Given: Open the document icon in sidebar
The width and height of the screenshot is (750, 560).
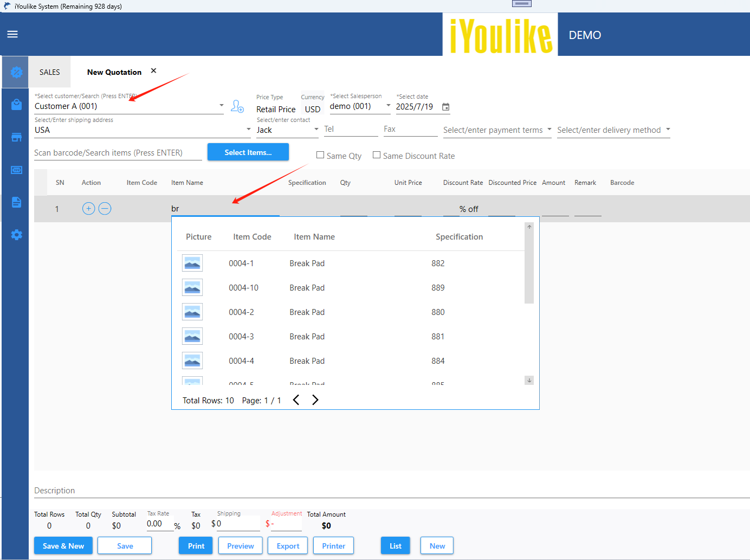Looking at the screenshot, I should pos(16,202).
